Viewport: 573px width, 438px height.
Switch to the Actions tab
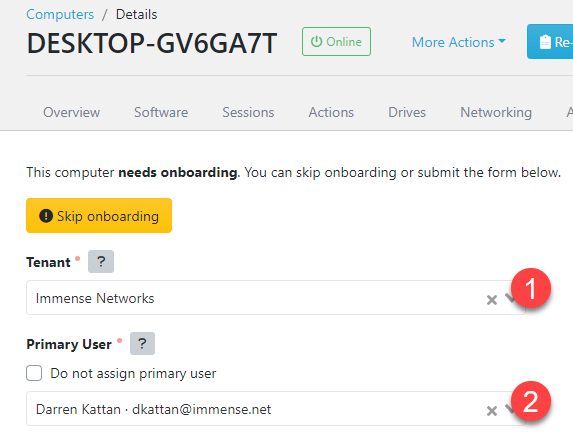331,112
